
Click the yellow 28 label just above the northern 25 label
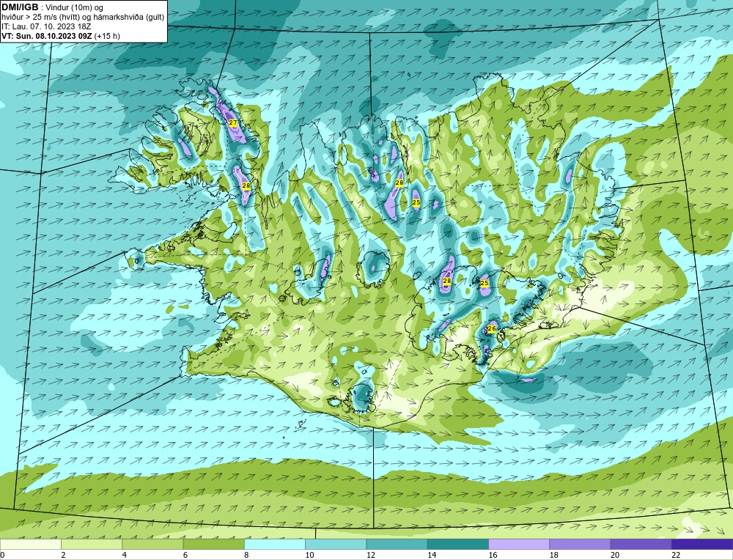point(399,183)
